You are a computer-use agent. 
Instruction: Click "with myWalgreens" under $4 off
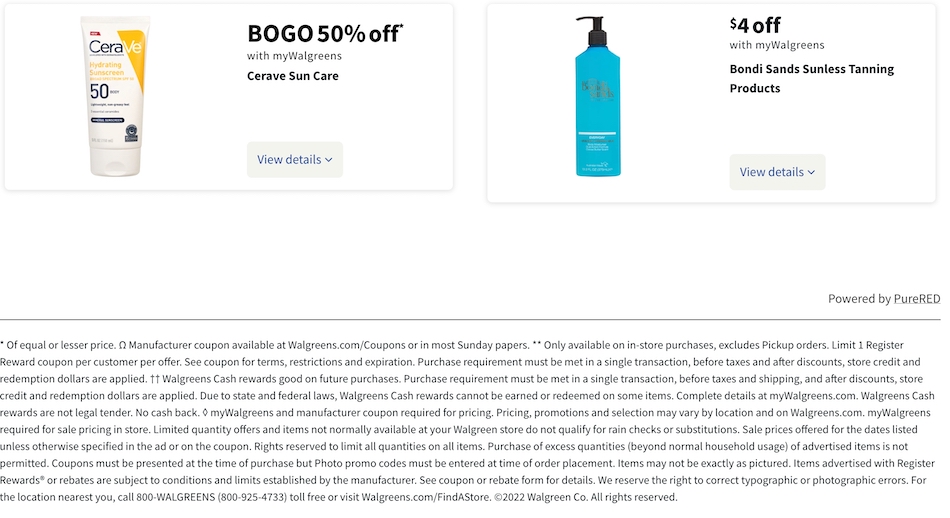pyautogui.click(x=777, y=45)
